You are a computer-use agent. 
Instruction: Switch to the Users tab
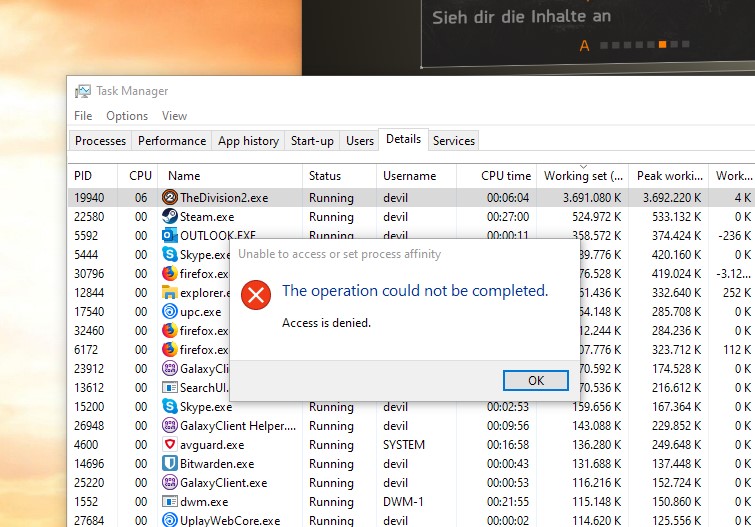[360, 141]
